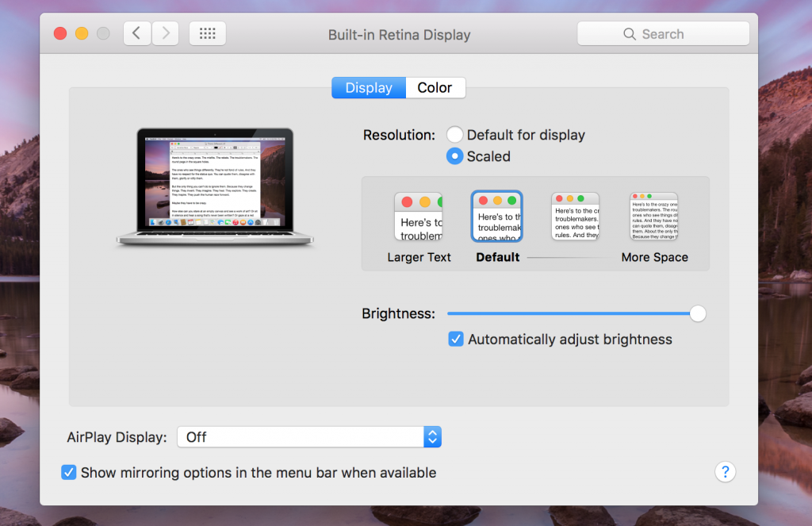Choose the resolution preview right of Default
Image resolution: width=812 pixels, height=526 pixels.
(x=574, y=216)
